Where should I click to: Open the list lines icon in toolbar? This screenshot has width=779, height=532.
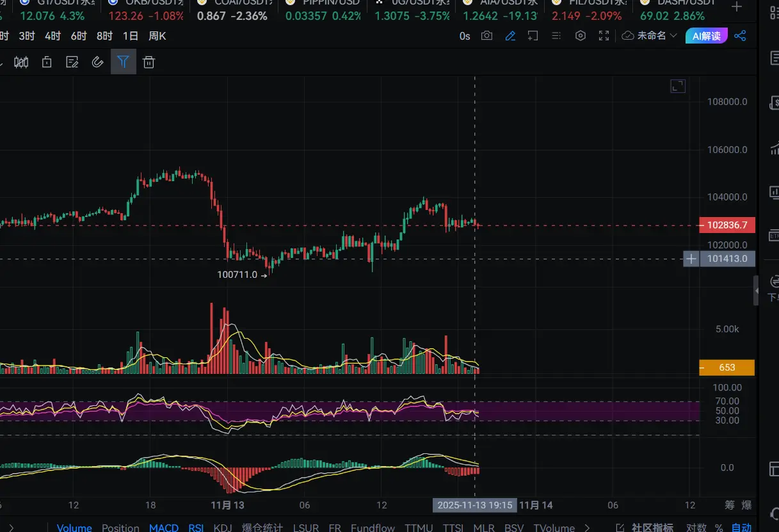pyautogui.click(x=556, y=36)
